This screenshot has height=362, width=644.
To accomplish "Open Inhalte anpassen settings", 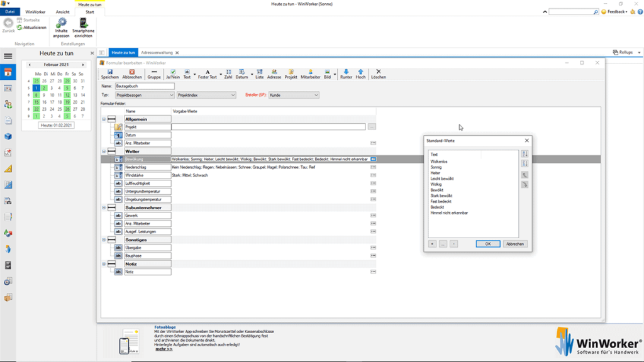I will (61, 28).
